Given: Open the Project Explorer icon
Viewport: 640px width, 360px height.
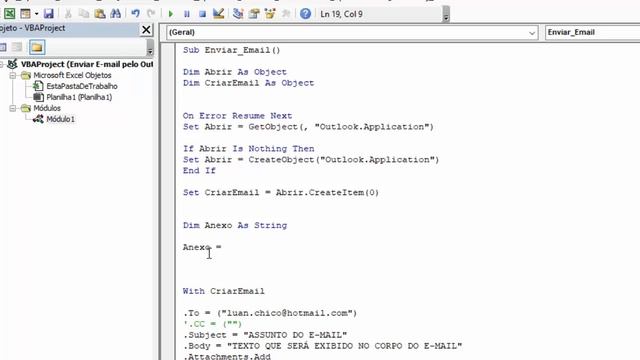Looking at the screenshot, I should [238, 14].
